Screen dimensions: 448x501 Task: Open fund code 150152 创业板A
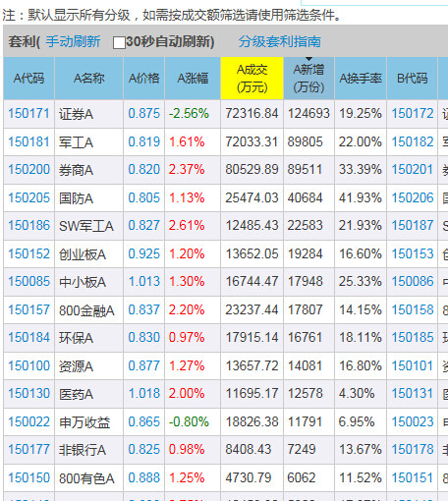[x=28, y=253]
